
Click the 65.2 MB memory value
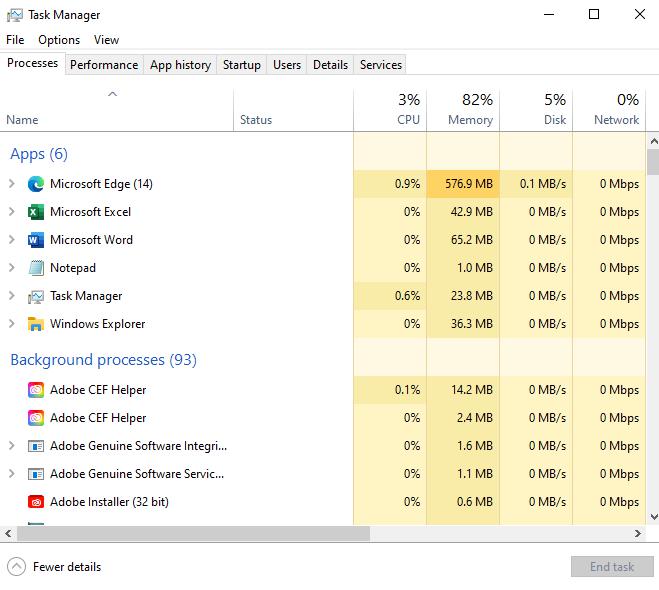point(472,240)
